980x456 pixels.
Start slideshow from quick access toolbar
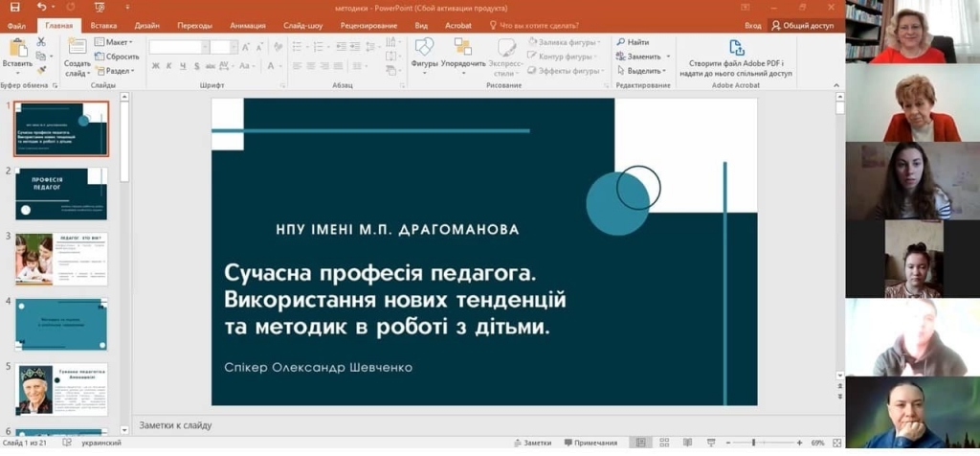[x=100, y=8]
